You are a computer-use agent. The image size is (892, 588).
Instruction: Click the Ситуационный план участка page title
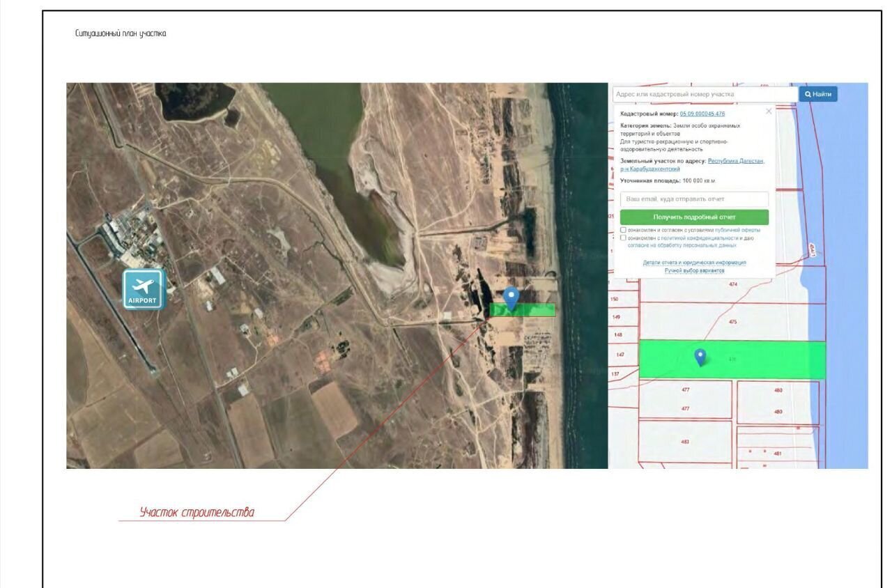click(121, 33)
